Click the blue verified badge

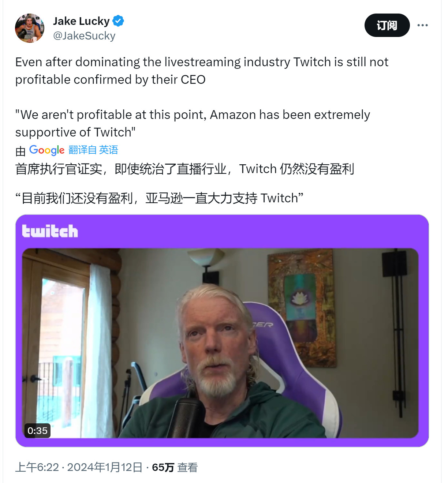[x=118, y=21]
